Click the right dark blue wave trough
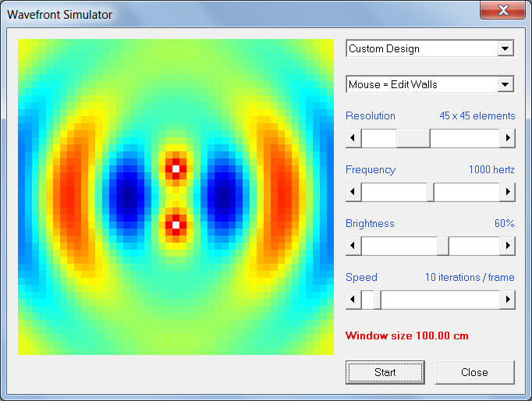Image resolution: width=532 pixels, height=401 pixels. tap(223, 196)
